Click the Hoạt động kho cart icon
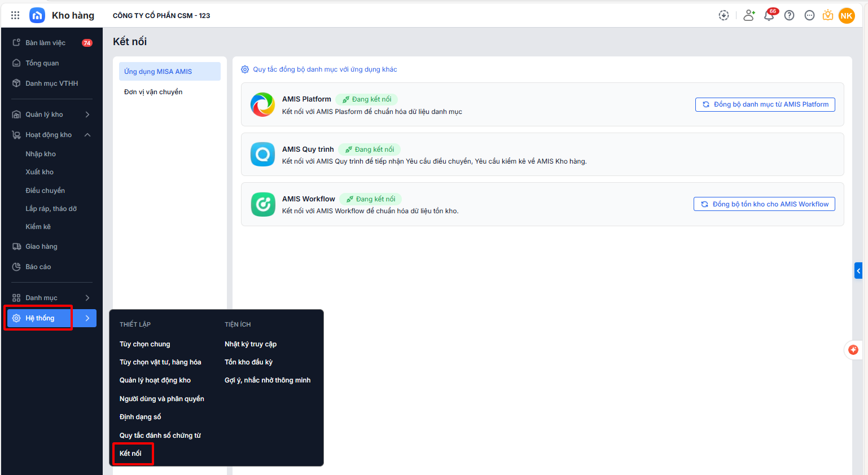 (x=16, y=135)
